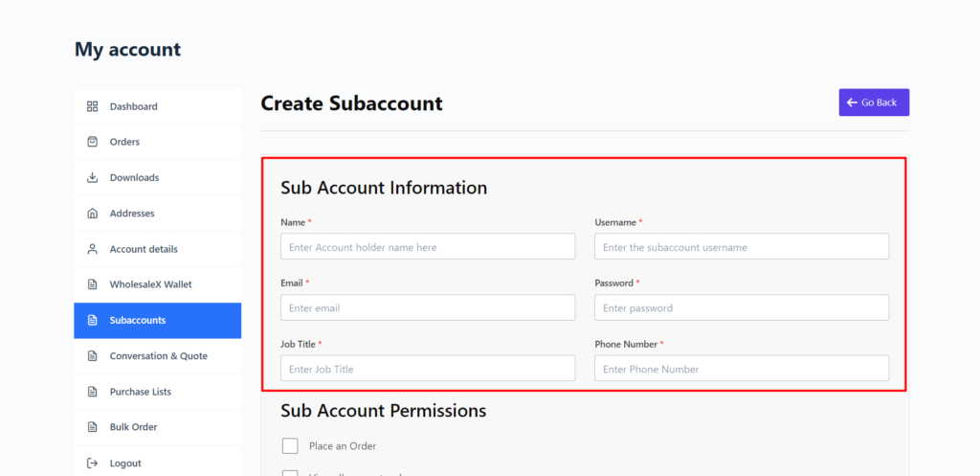The height and width of the screenshot is (476, 980).
Task: Click the Sub Account Permissions heading
Action: tap(383, 411)
